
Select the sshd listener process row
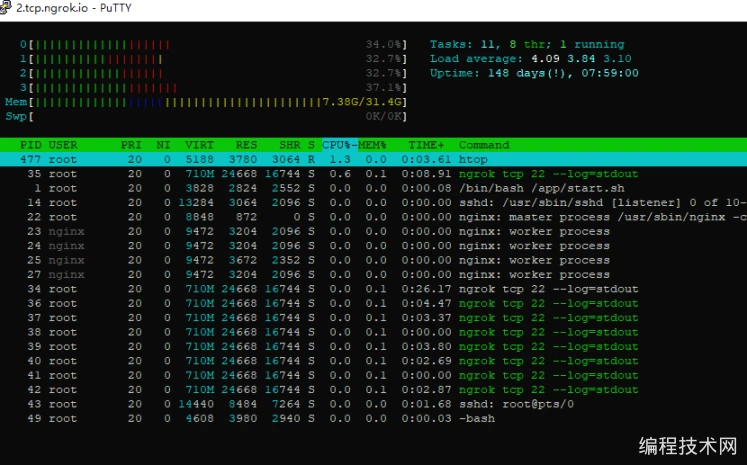click(300, 202)
